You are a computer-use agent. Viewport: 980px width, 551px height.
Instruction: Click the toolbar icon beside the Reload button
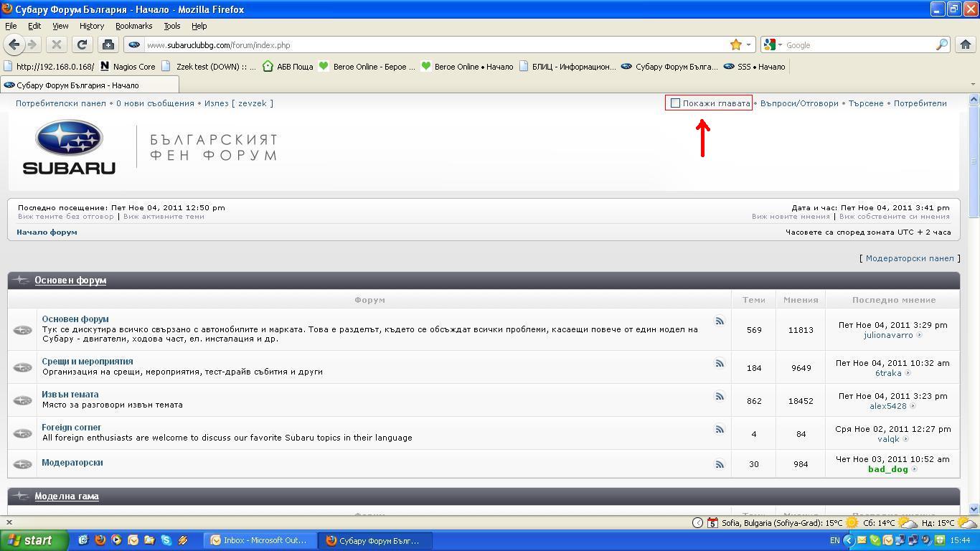(x=108, y=44)
